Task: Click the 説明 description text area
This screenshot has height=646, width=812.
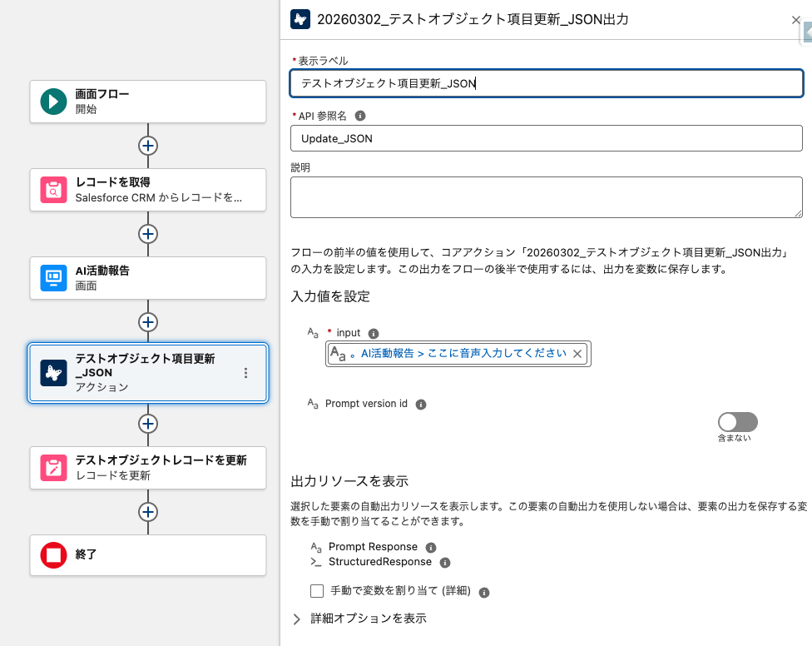Action: [x=546, y=197]
